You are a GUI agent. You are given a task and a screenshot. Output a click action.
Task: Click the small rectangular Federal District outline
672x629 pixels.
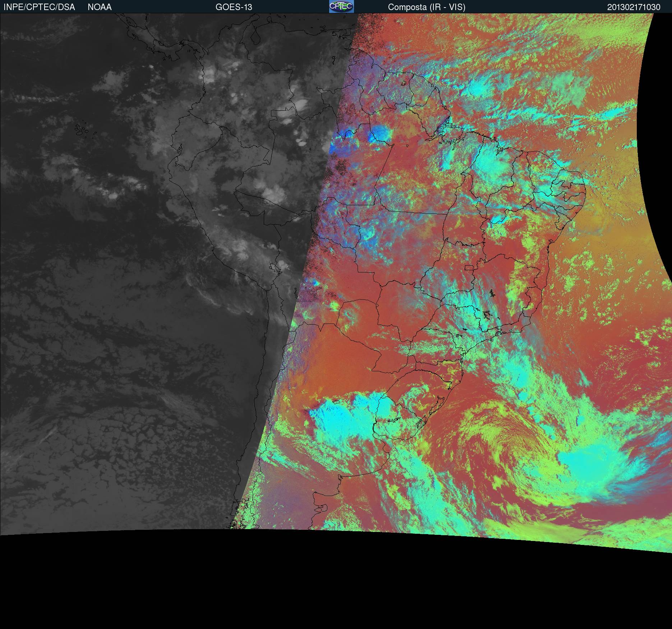[469, 267]
